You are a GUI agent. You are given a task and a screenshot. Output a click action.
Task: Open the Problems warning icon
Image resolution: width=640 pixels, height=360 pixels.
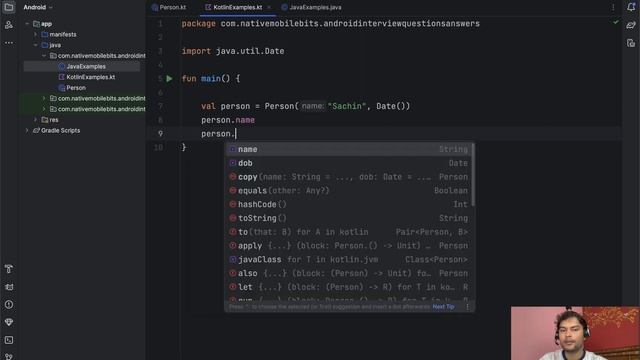[x=9, y=304]
